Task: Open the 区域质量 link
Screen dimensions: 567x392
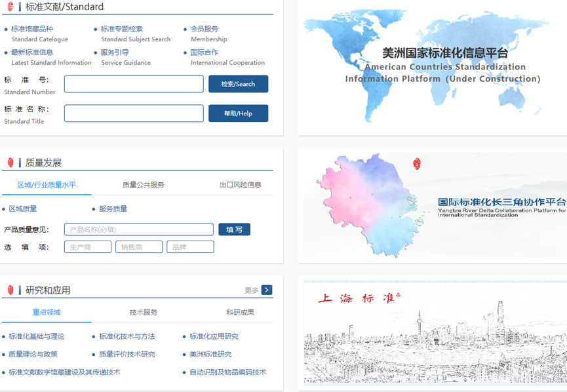Action: 23,208
